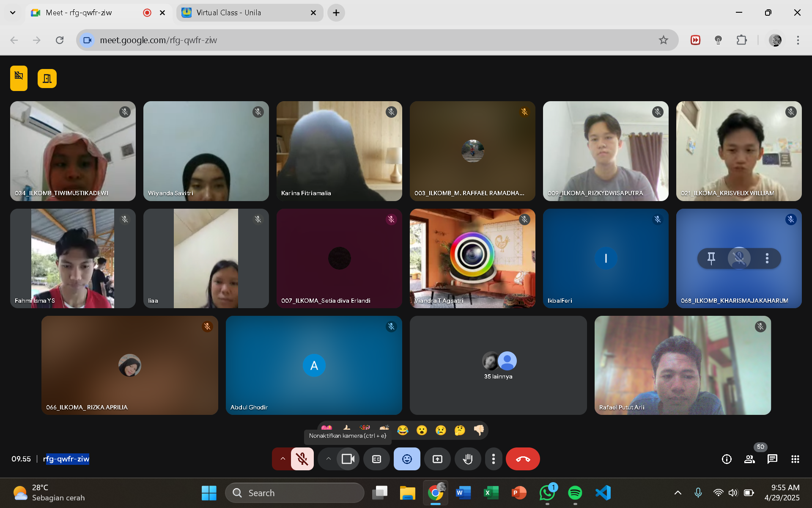The height and width of the screenshot is (508, 812).
Task: Toggle closed captions button
Action: click(376, 459)
